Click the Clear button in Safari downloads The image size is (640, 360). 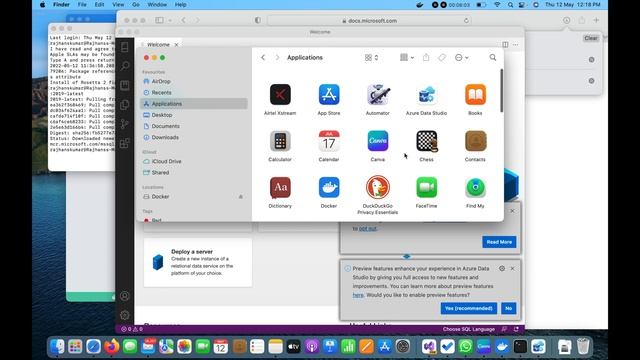pos(591,38)
